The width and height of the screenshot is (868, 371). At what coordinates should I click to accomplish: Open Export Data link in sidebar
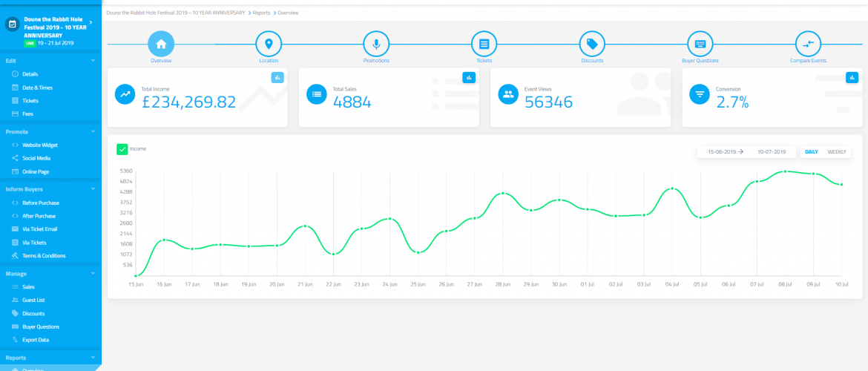coord(36,340)
